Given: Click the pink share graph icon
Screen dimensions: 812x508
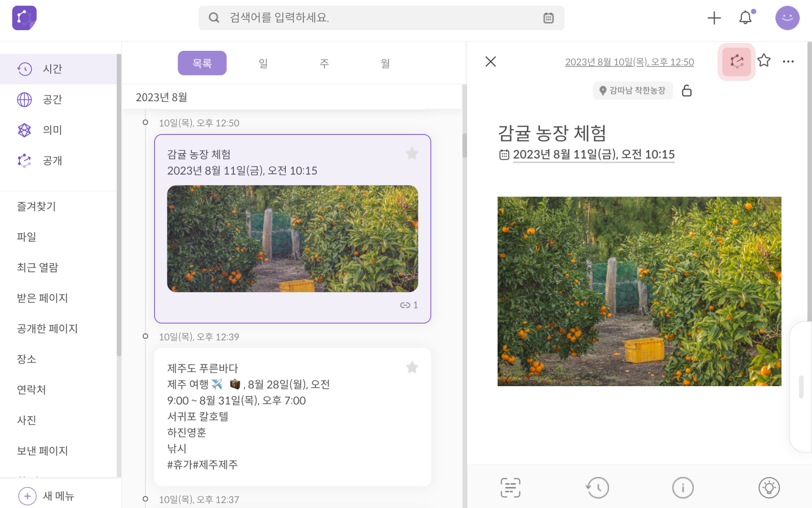Looking at the screenshot, I should tap(736, 62).
